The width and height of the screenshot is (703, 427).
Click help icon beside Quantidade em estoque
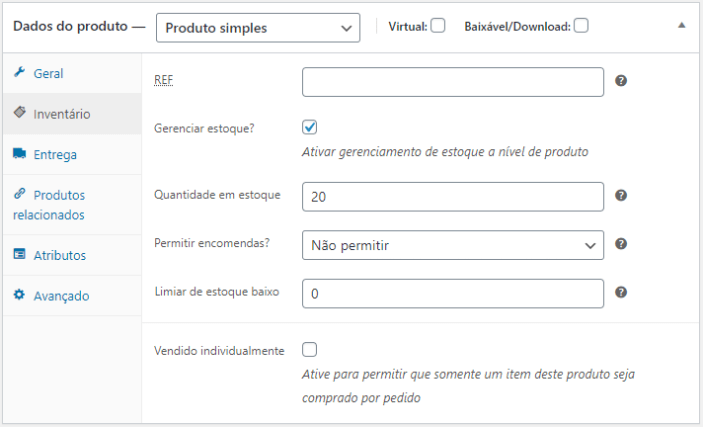(621, 196)
